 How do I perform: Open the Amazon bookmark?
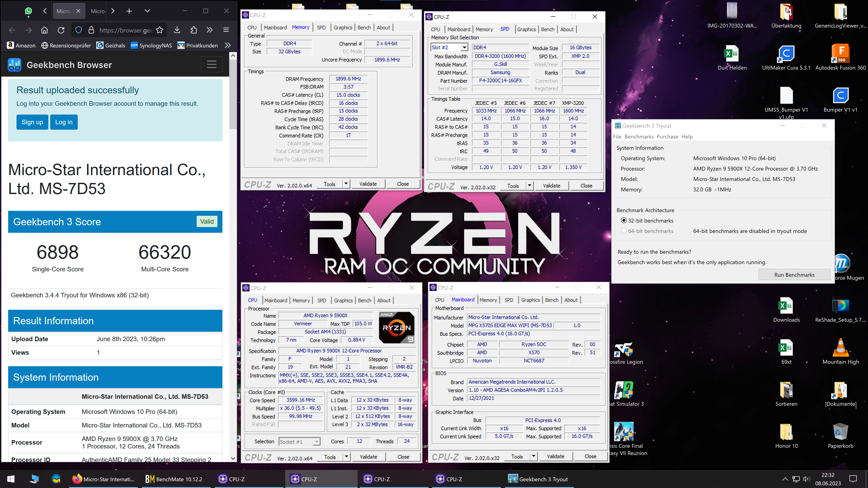point(21,45)
